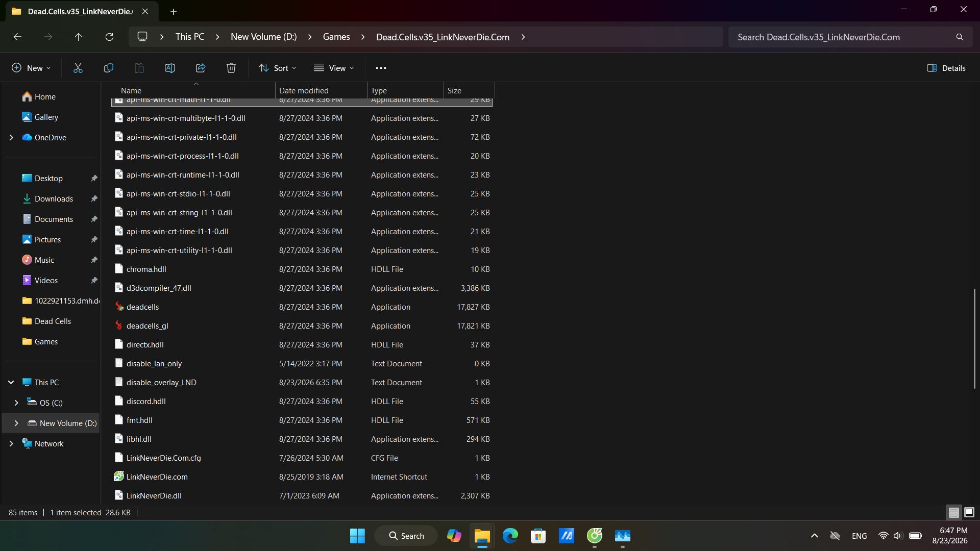Unpin Documents from Quick access

click(x=94, y=219)
